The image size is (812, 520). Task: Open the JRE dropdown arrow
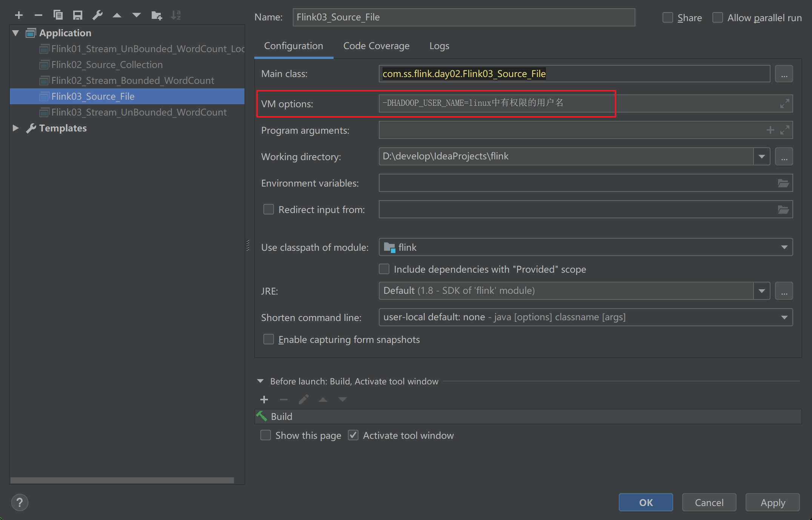click(x=762, y=291)
